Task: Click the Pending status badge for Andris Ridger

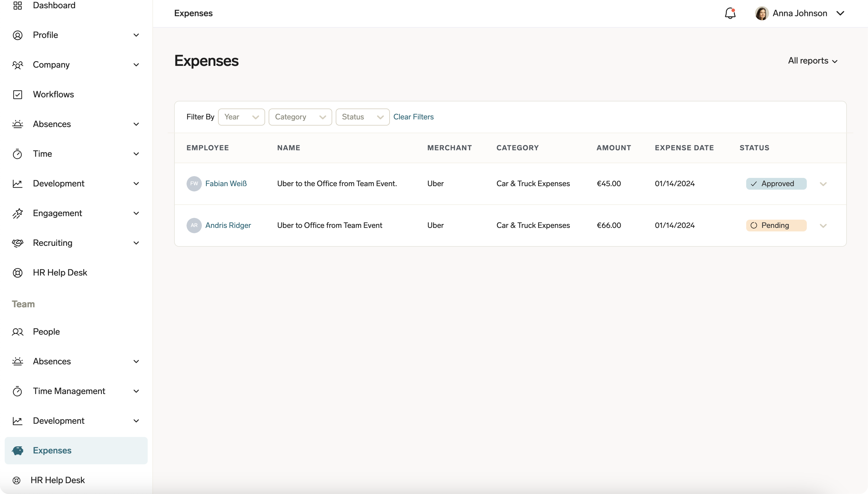Action: (776, 225)
